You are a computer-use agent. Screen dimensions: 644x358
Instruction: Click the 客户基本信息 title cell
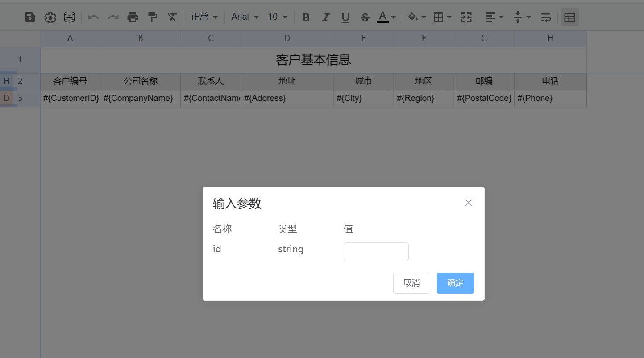(x=313, y=60)
